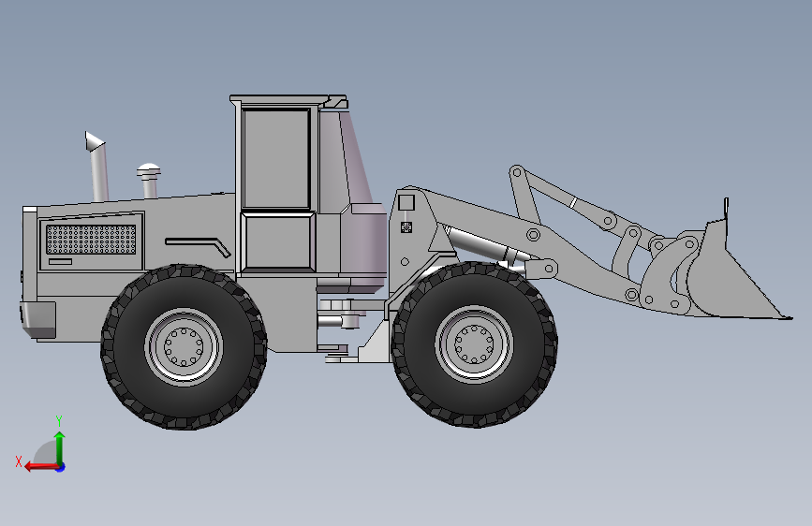Select the rear wheel hub
This screenshot has width=812, height=526.
[x=184, y=346]
